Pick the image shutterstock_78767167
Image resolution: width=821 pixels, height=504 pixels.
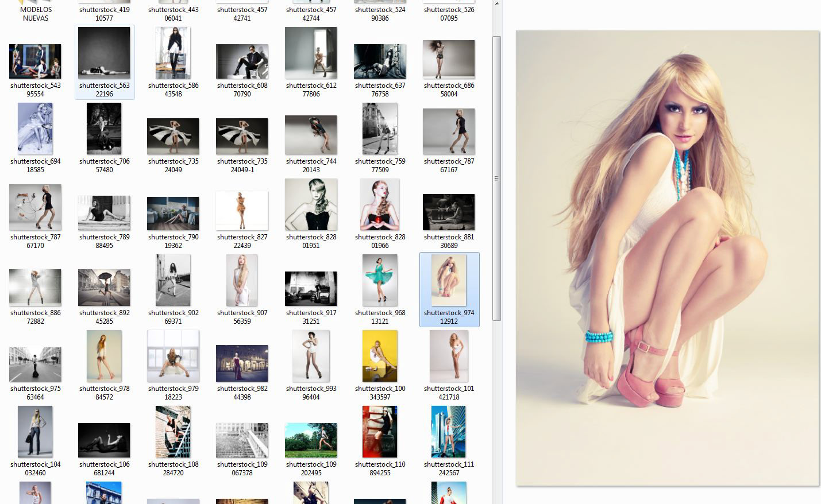449,131
